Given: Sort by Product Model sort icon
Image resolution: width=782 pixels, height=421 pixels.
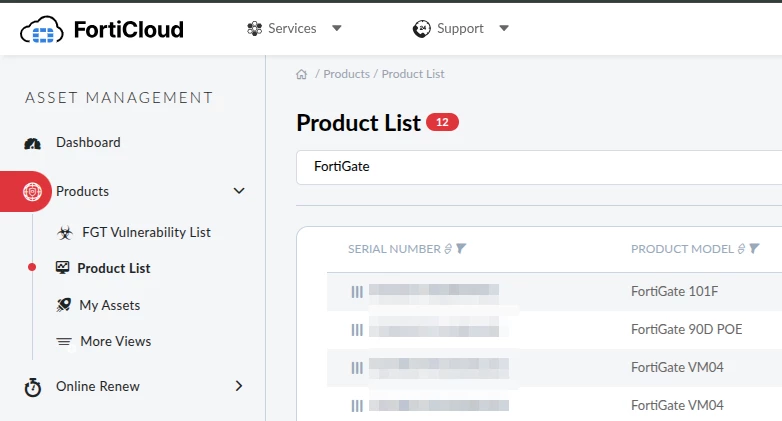Looking at the screenshot, I should pos(741,248).
